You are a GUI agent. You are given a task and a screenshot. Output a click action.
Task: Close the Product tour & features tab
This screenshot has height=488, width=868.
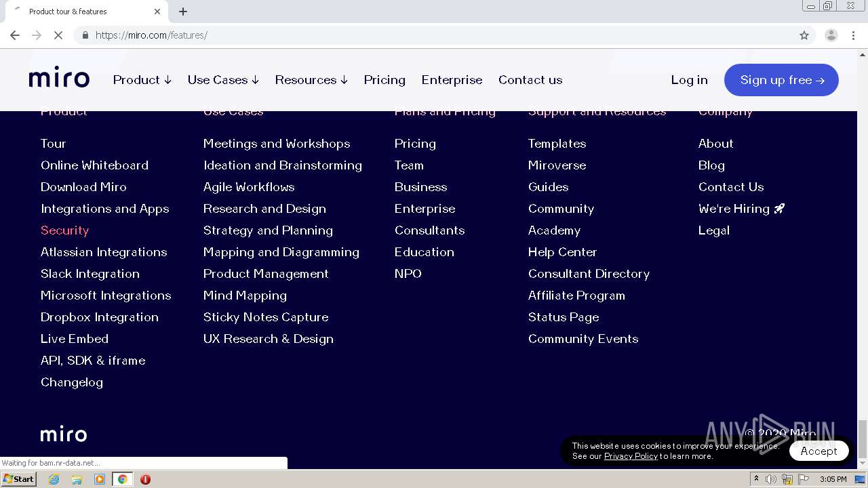click(x=157, y=12)
